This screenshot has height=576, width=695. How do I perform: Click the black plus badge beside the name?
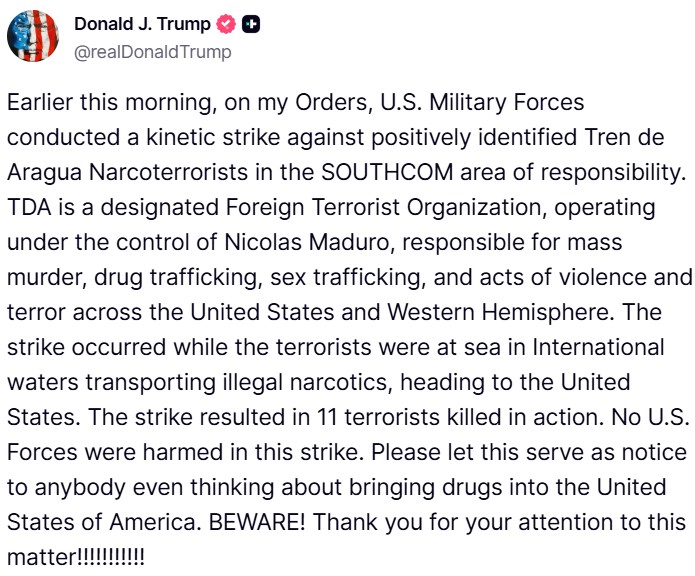251,24
